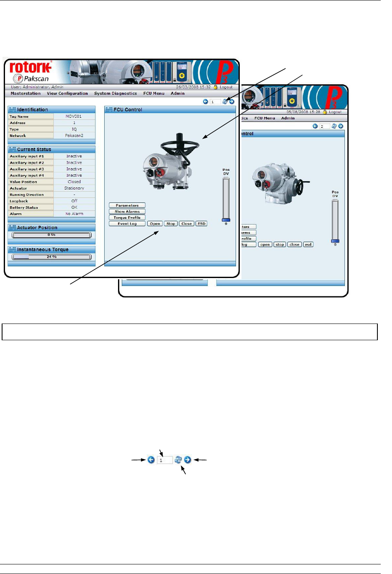The height and width of the screenshot is (574, 392).
Task: Click lowercase stop button in rear window
Action: 280,245
